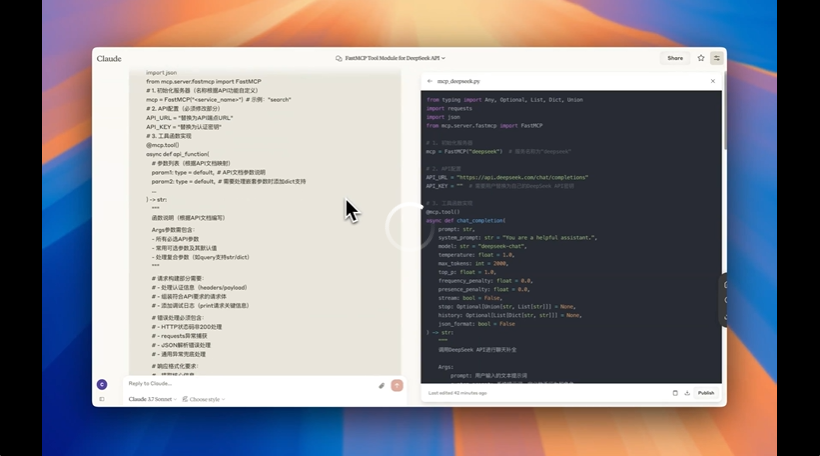Click 'from mcp.server.fastmcp import FastMCP' in chat

tap(203, 82)
